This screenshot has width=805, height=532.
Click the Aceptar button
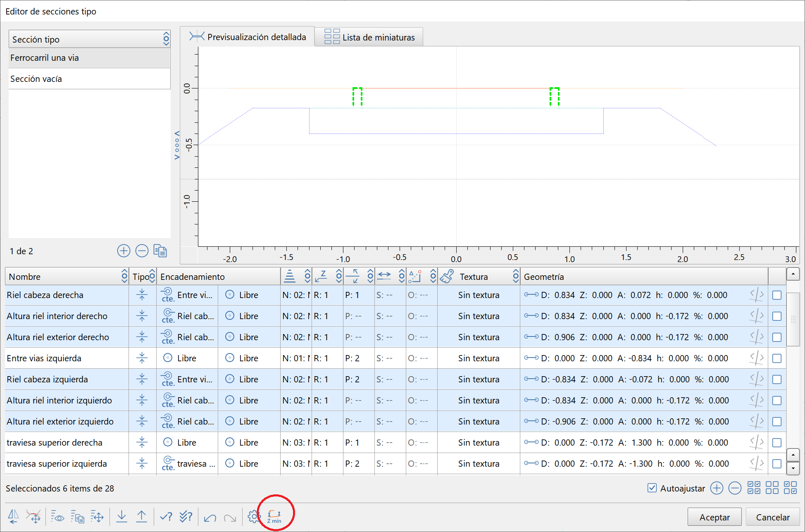[714, 517]
